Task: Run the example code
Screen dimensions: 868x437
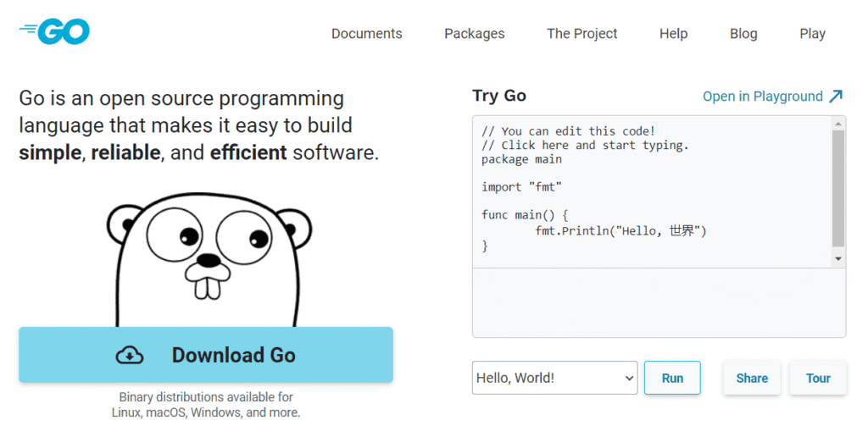Action: point(672,378)
